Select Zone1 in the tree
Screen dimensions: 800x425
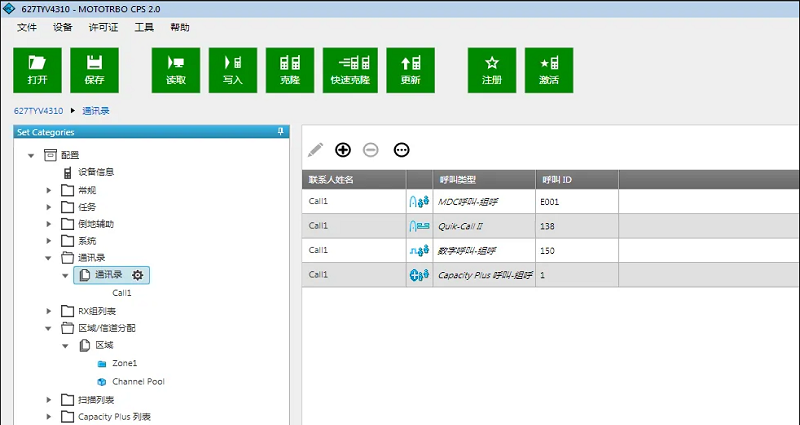pyautogui.click(x=124, y=363)
